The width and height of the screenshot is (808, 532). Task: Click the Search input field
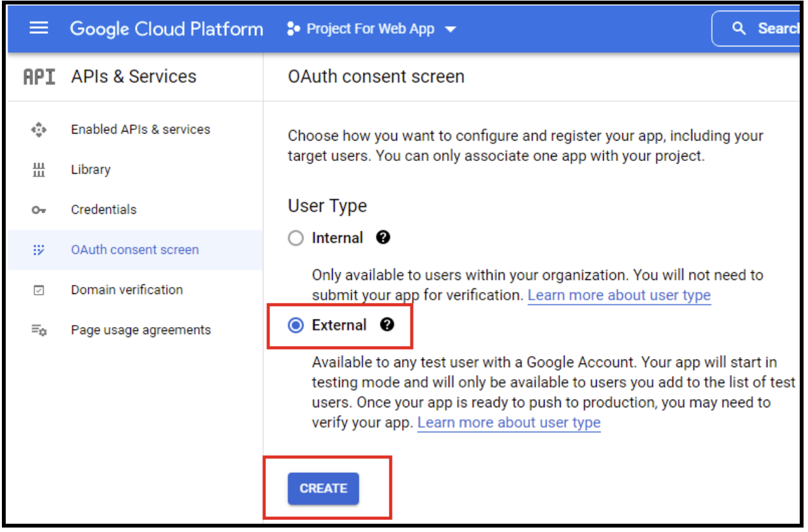click(763, 29)
